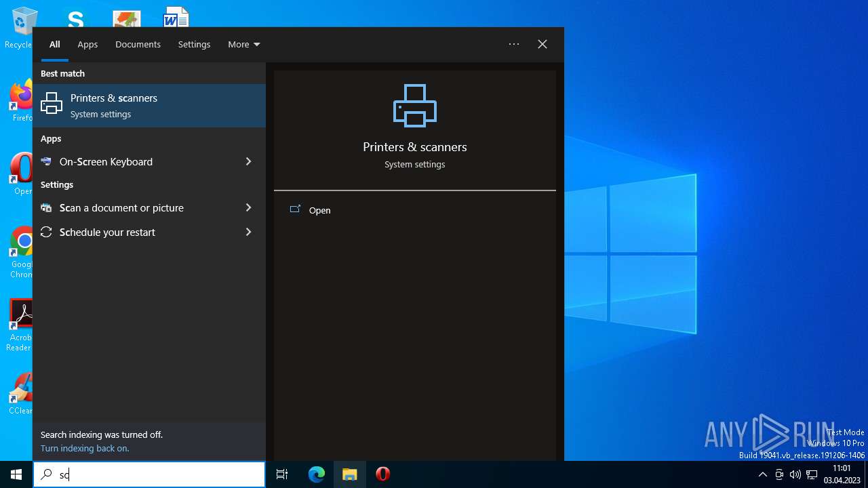This screenshot has width=868, height=488.
Task: Click the Scan a document or picture icon
Action: pyautogui.click(x=46, y=207)
